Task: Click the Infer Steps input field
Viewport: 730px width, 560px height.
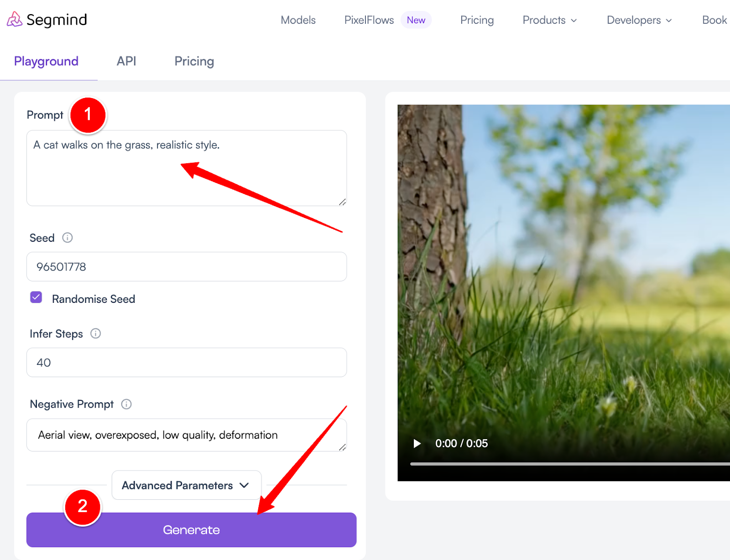Action: point(187,363)
